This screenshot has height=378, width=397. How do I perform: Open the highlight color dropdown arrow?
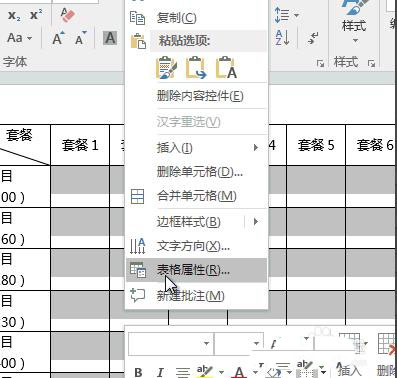coord(221,372)
